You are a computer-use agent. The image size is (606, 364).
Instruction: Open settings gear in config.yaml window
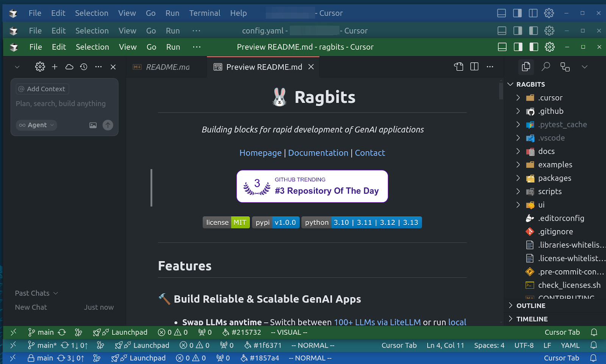point(549,31)
